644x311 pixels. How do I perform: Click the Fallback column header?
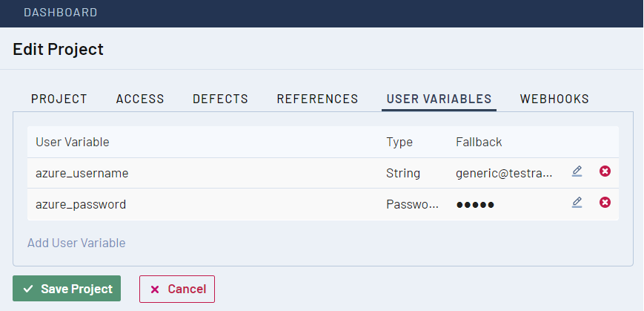(479, 142)
